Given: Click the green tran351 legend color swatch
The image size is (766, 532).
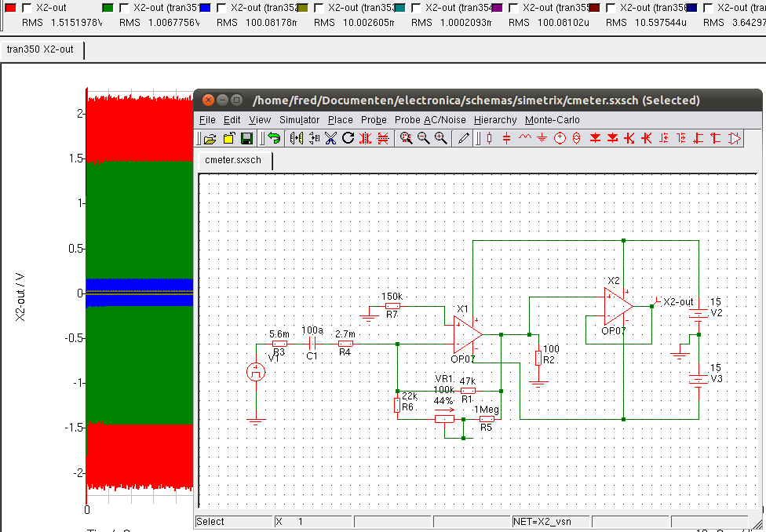Looking at the screenshot, I should [108, 8].
